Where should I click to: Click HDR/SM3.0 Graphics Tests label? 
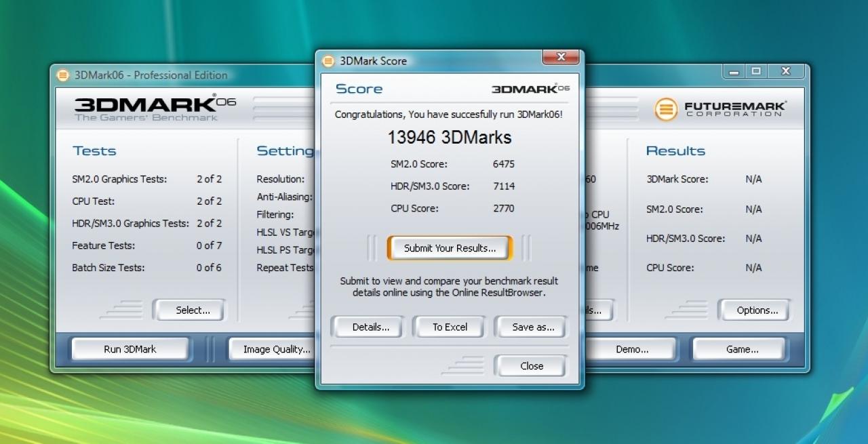[x=130, y=223]
